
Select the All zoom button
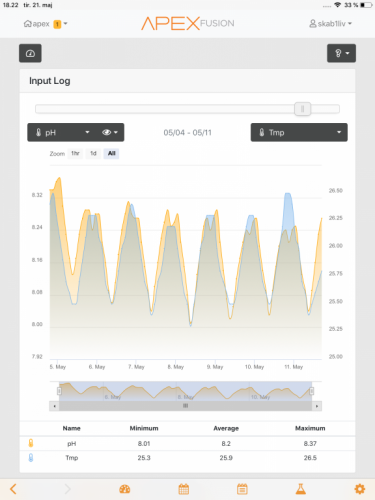[111, 153]
